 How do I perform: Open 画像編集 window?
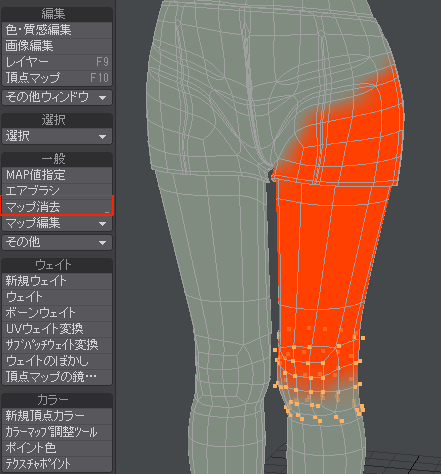pos(57,46)
